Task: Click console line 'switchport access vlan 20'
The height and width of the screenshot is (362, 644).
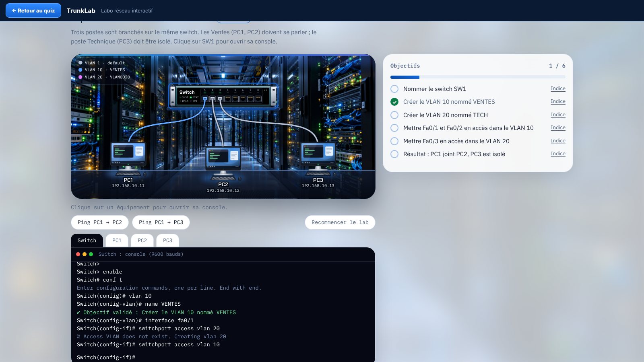Action: (148, 329)
